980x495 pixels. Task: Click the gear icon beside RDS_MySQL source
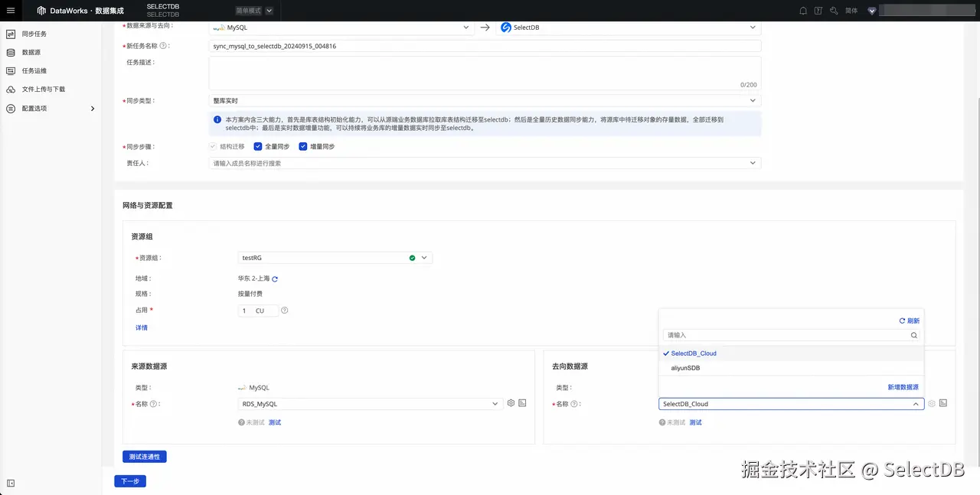click(x=511, y=403)
